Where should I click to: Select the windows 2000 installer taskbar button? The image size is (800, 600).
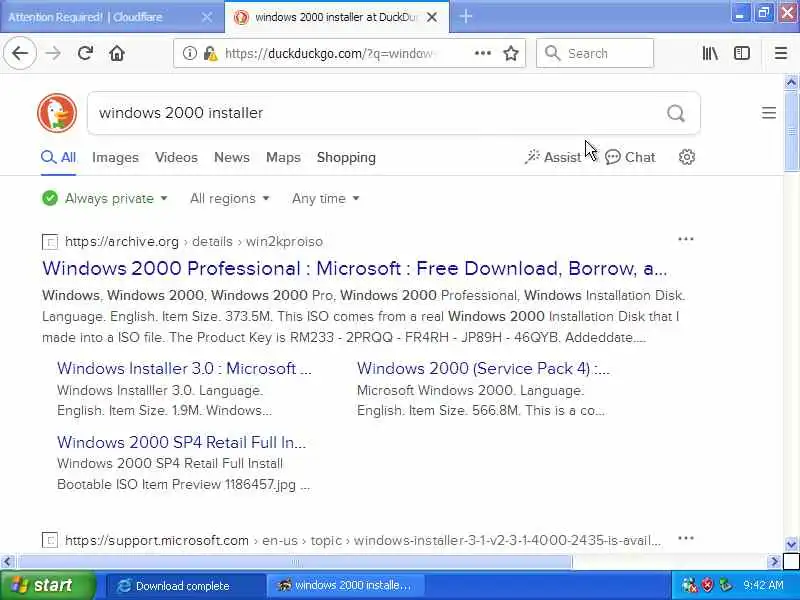(345, 586)
